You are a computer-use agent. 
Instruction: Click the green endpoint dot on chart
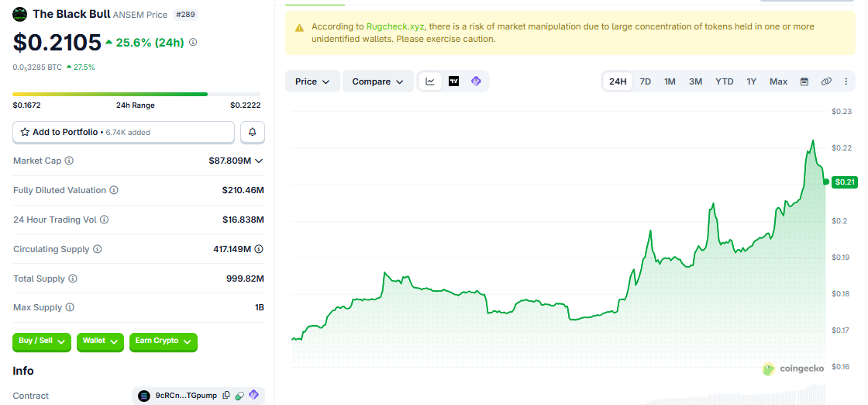click(x=826, y=182)
